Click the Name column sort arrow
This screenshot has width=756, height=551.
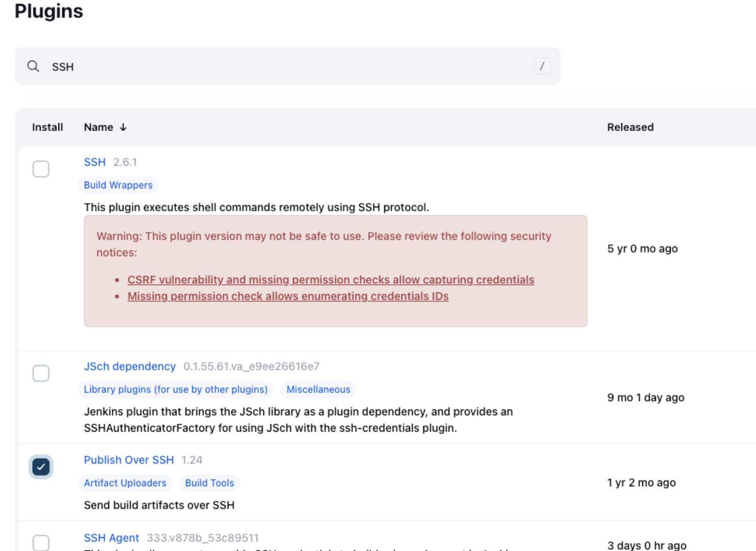pyautogui.click(x=123, y=127)
